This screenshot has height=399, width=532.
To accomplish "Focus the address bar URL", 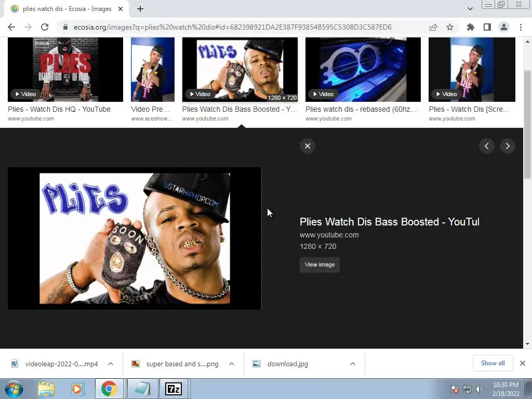I will pyautogui.click(x=232, y=27).
